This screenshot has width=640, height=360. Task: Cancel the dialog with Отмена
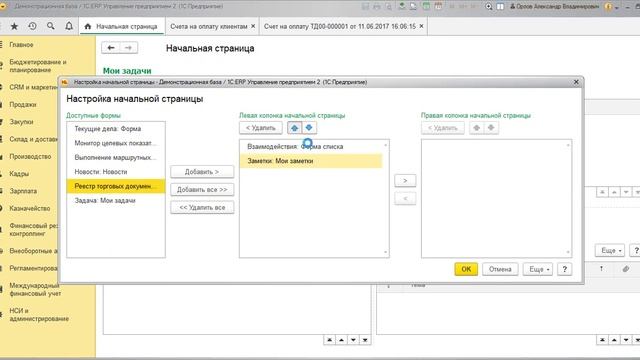click(500, 269)
